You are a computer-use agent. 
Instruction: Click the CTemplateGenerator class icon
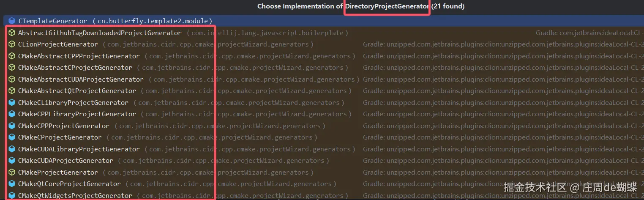click(11, 21)
